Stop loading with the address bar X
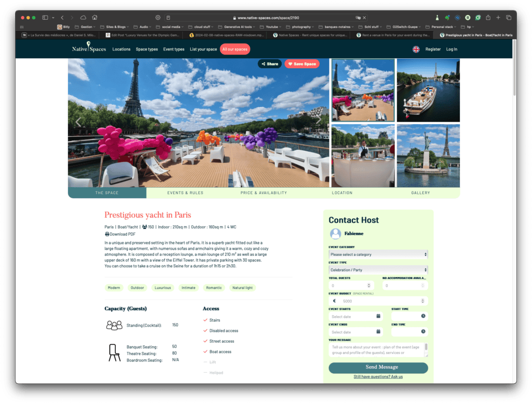The image size is (532, 404). click(x=364, y=18)
